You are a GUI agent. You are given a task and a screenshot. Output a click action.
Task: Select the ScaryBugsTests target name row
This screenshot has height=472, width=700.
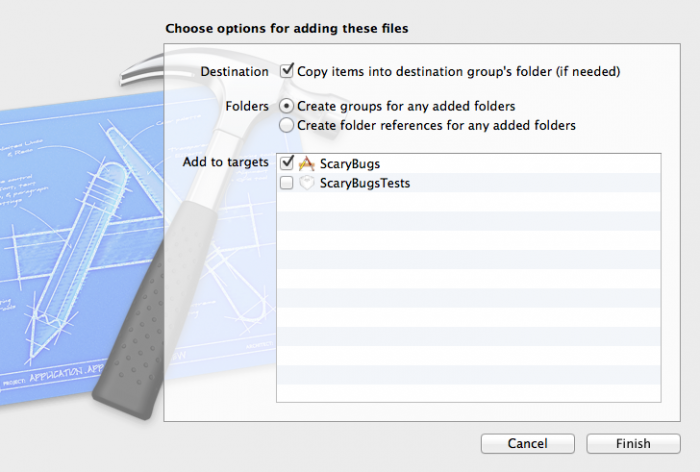[469, 183]
